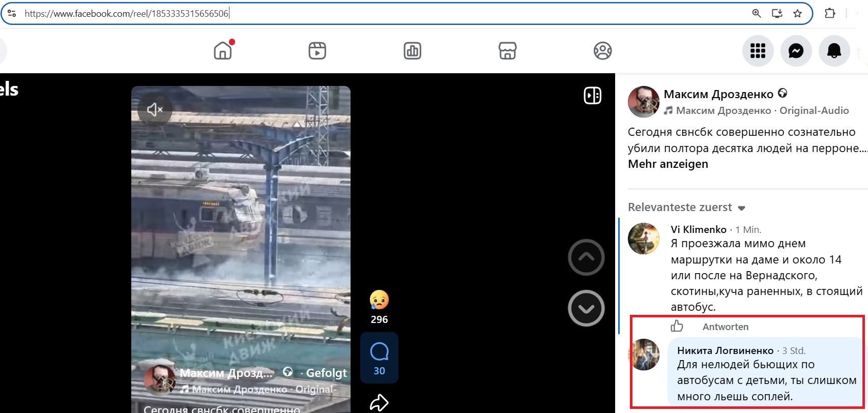The height and width of the screenshot is (413, 868).
Task: Click the install app icon in address bar
Action: coord(777,14)
